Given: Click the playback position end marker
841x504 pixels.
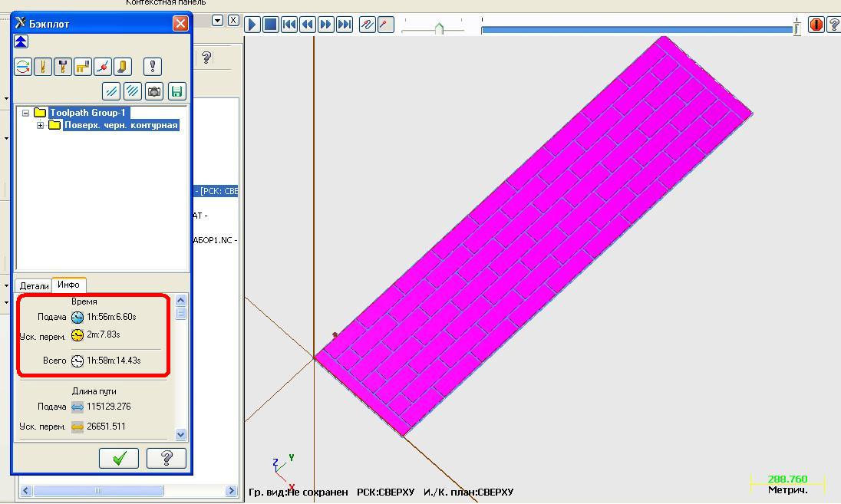Looking at the screenshot, I should click(x=797, y=27).
